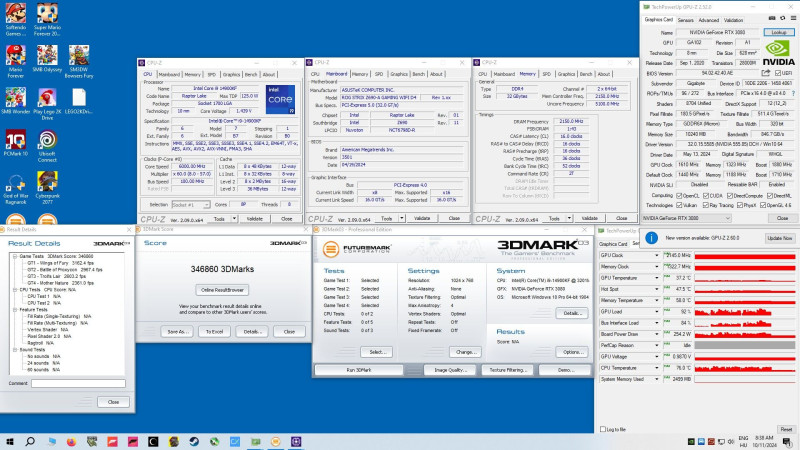Open SMB Odyssey desktop icon
Viewport: 800px width, 450px height.
point(47,59)
